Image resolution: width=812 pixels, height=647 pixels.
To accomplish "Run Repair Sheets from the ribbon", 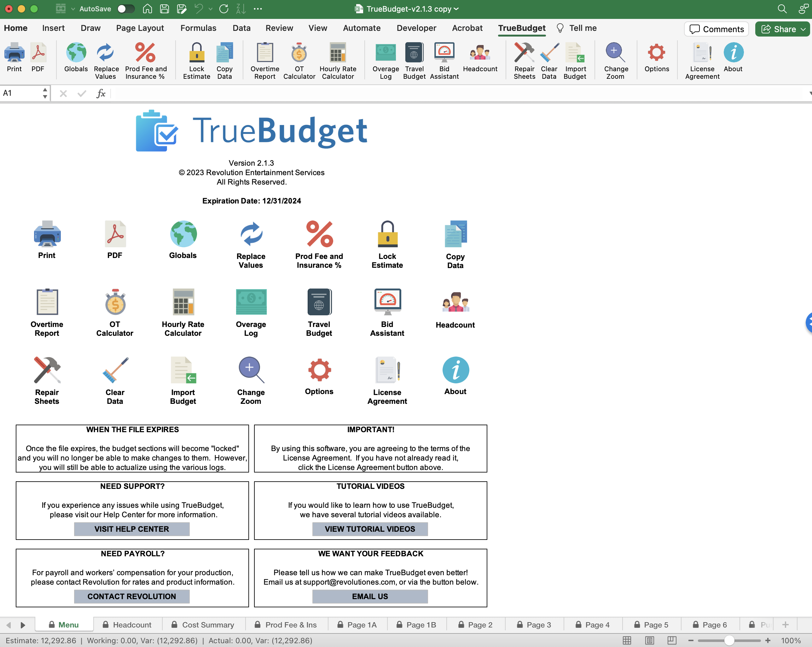I will pos(524,61).
